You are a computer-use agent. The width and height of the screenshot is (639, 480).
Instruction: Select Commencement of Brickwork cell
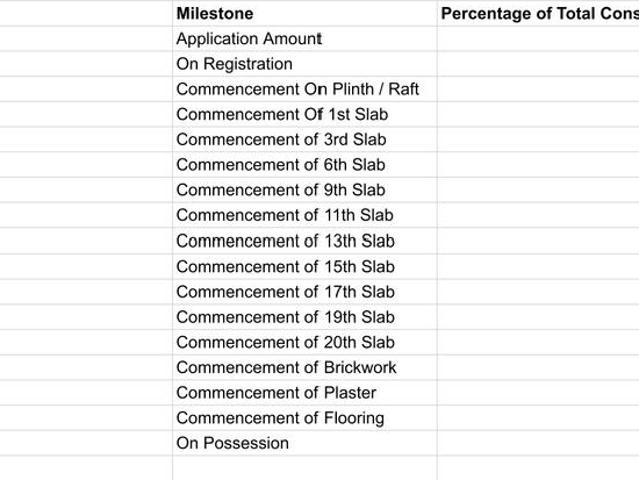point(305,368)
